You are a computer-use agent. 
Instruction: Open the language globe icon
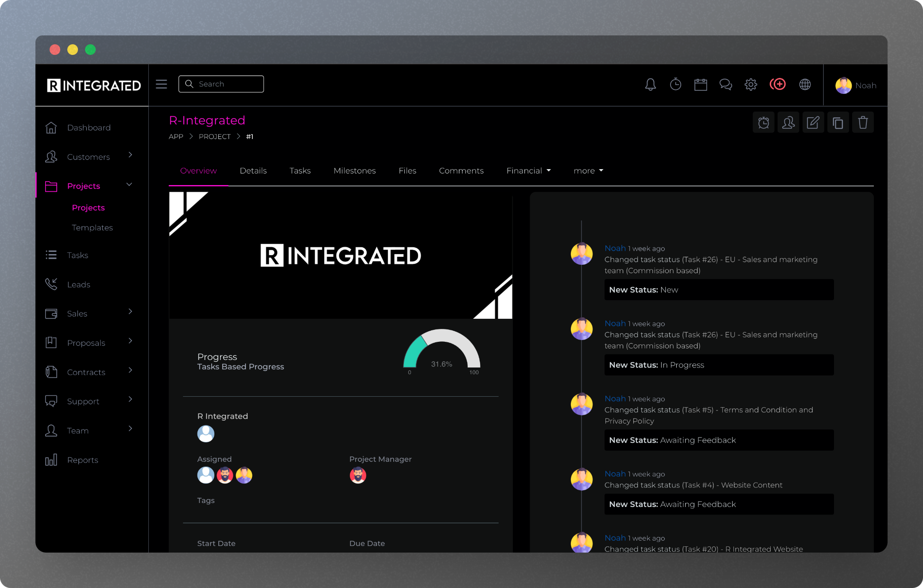(x=805, y=85)
